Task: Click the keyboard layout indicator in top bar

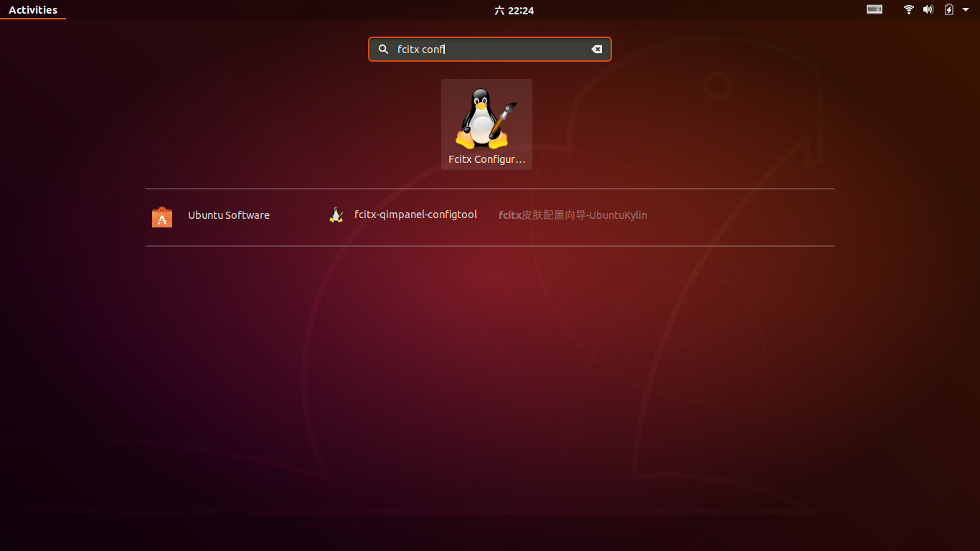Action: (x=874, y=9)
